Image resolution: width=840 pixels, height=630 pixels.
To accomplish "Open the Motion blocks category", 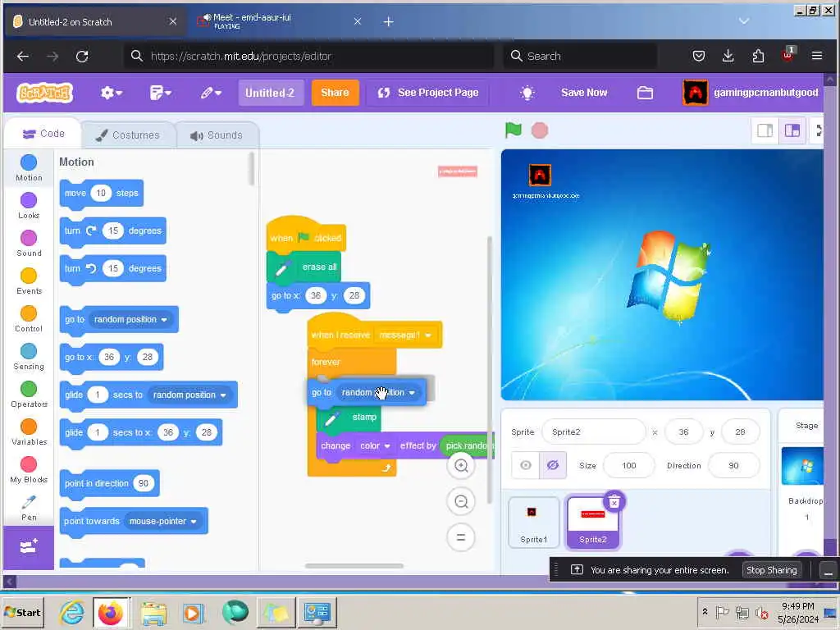I will coord(29,167).
